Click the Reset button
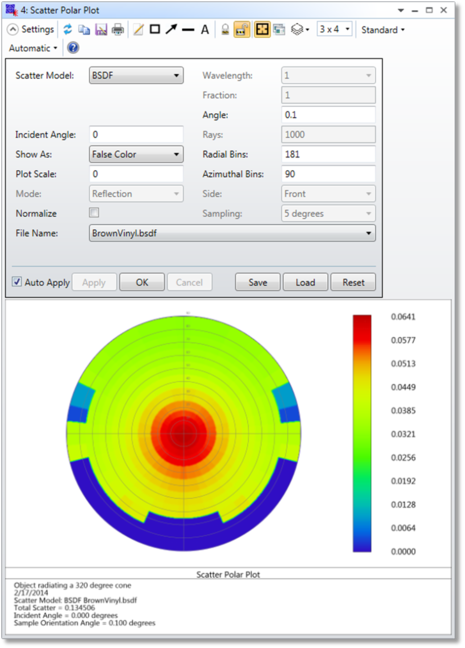This screenshot has height=648, width=465. point(353,282)
